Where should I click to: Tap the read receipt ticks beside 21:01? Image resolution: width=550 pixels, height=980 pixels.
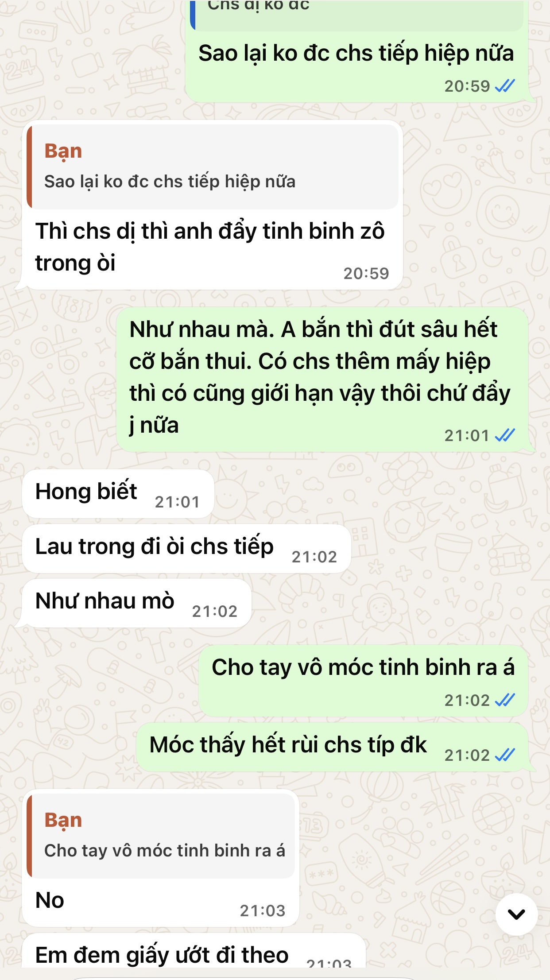505,435
